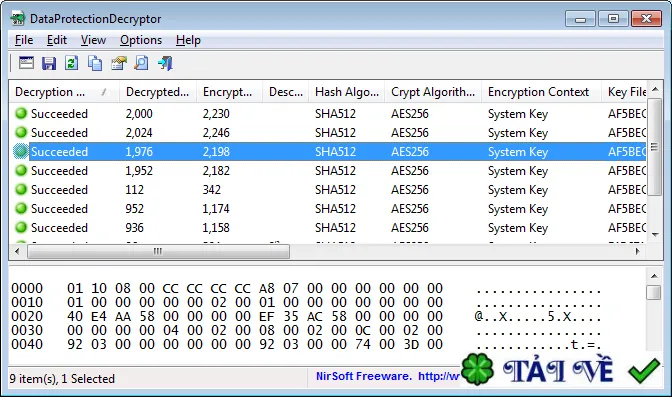Click the hex offset 0000 line
This screenshot has height=397, width=672.
click(x=306, y=289)
